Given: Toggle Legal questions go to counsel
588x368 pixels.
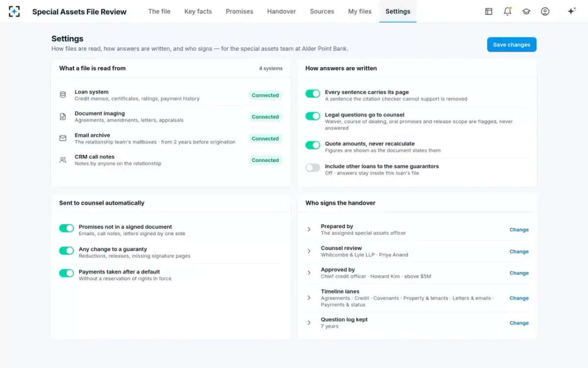Looking at the screenshot, I should coord(313,116).
